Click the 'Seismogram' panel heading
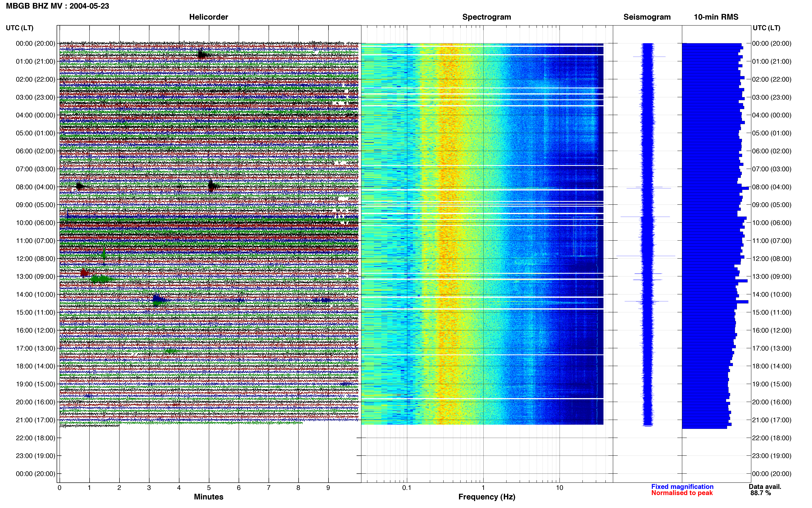The height and width of the screenshot is (508, 812). click(647, 17)
